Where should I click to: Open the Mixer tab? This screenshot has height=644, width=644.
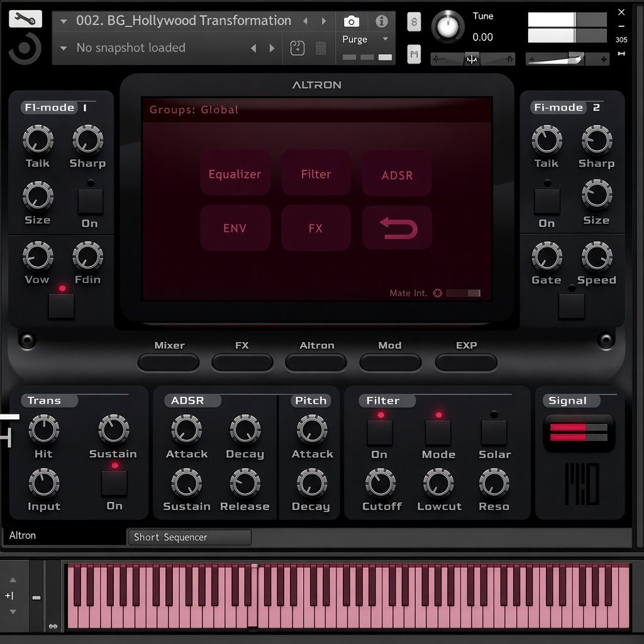coord(169,363)
